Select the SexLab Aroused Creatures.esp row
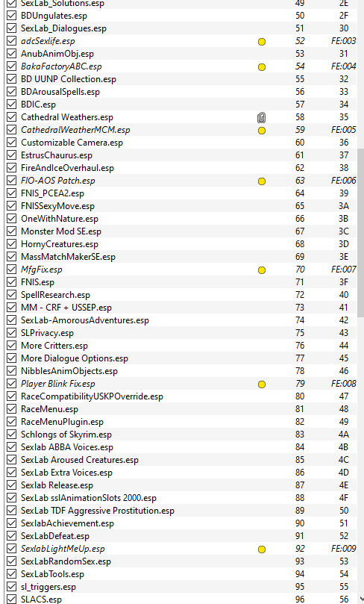The width and height of the screenshot is (364, 604). [181, 460]
